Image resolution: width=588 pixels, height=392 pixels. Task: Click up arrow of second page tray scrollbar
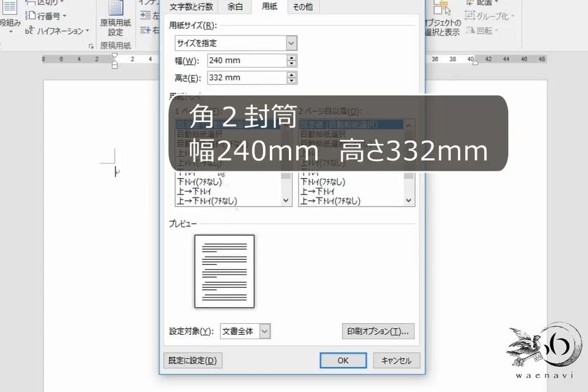coord(409,125)
